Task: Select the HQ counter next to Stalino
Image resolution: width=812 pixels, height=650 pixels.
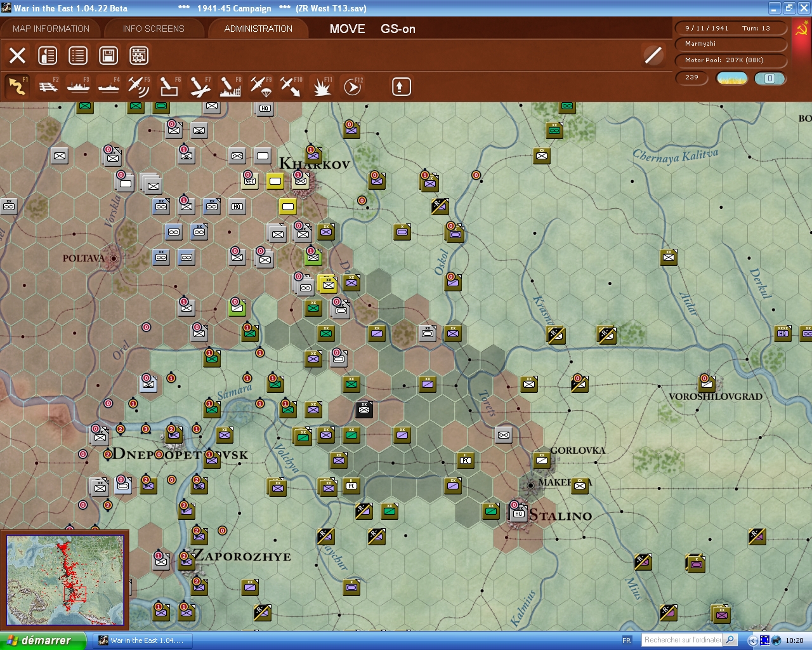Action: pos(519,512)
